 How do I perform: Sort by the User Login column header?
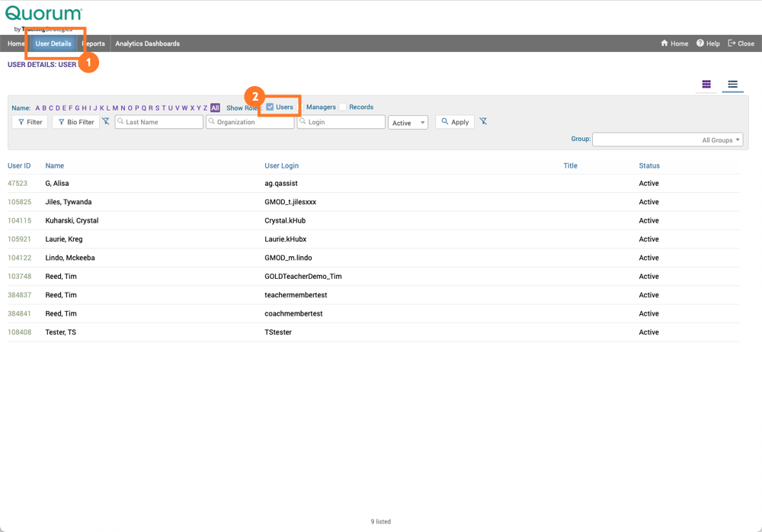[x=281, y=165]
